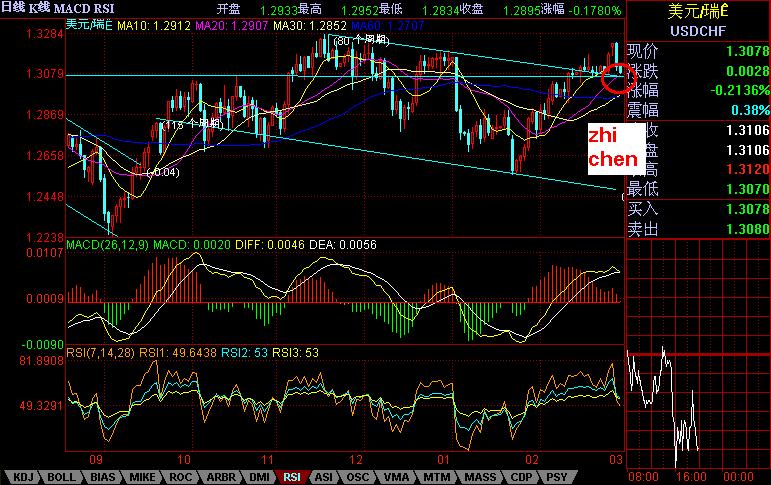Click the 最低 low price 1.3070
This screenshot has height=485, width=771.
pyautogui.click(x=747, y=189)
